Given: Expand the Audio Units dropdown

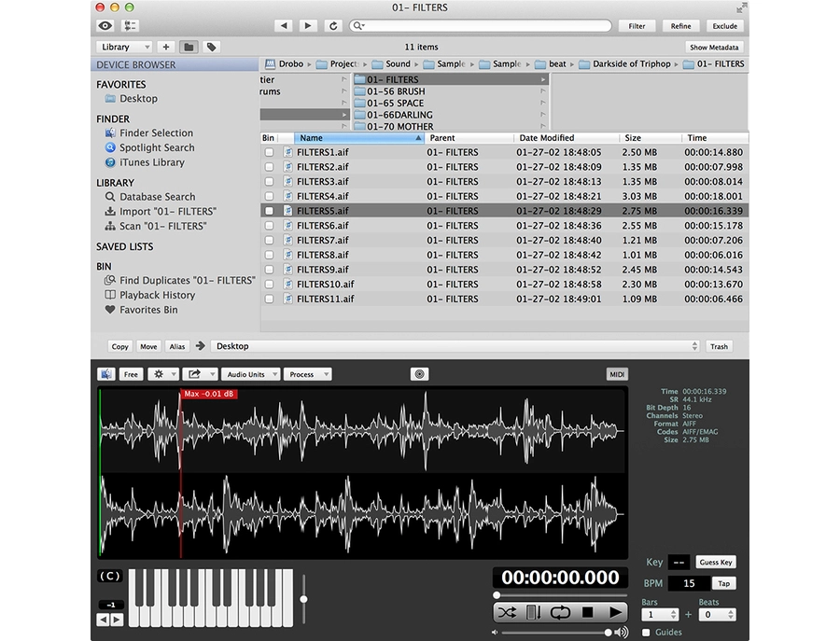Looking at the screenshot, I should click(249, 374).
